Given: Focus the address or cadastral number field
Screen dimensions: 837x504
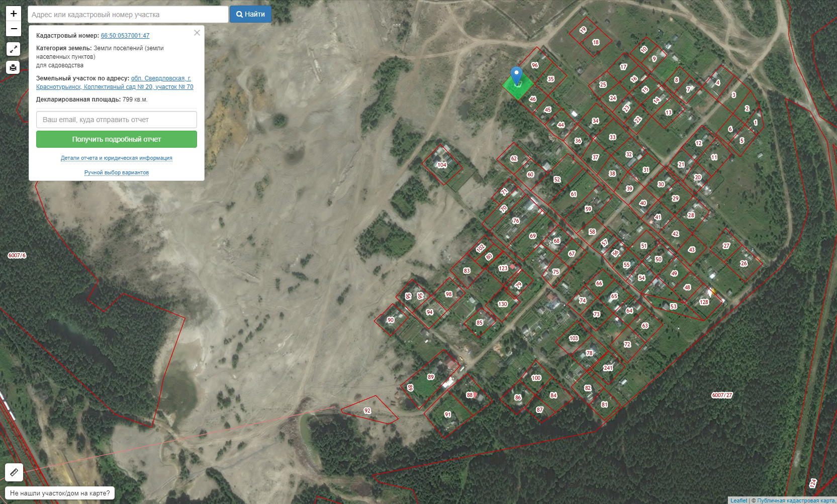Looking at the screenshot, I should tap(128, 15).
